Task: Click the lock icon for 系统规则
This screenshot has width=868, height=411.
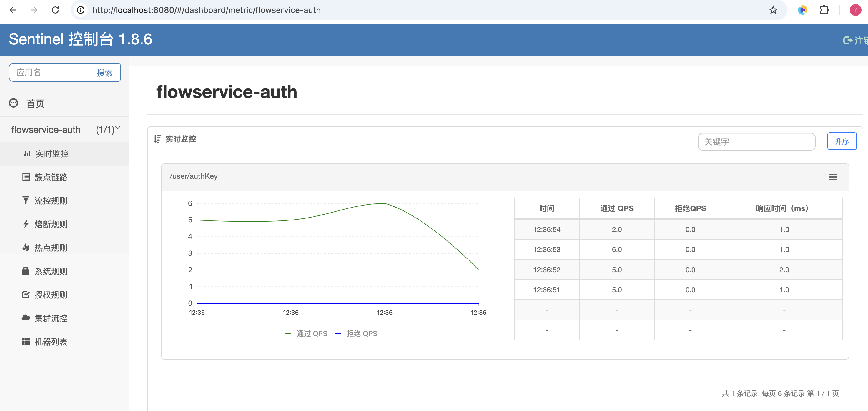Action: click(x=26, y=271)
